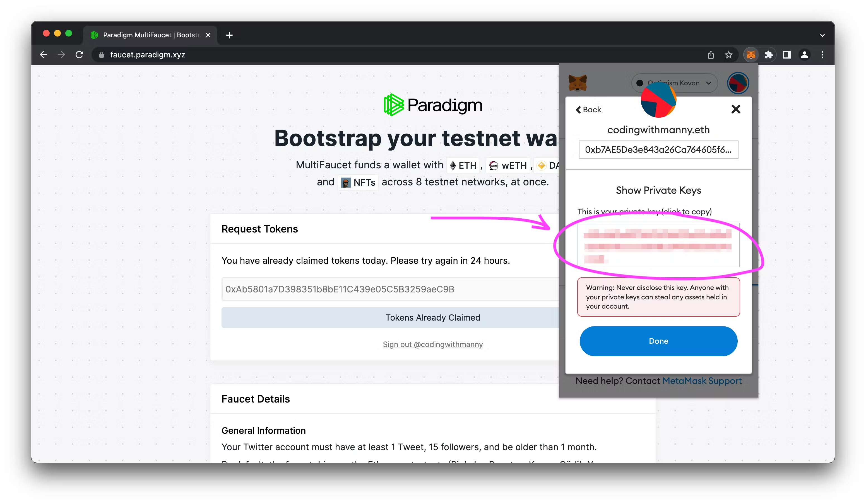Go Back in MetaMask account details
Image resolution: width=866 pixels, height=504 pixels.
pyautogui.click(x=588, y=110)
